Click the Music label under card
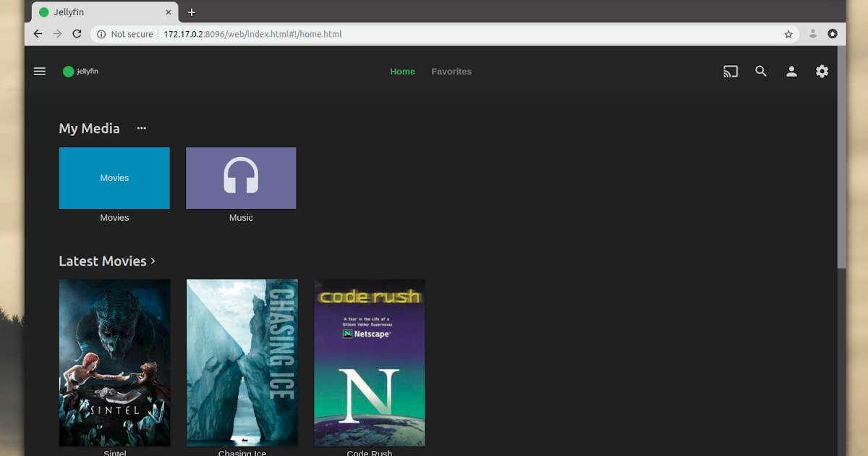 click(x=241, y=218)
